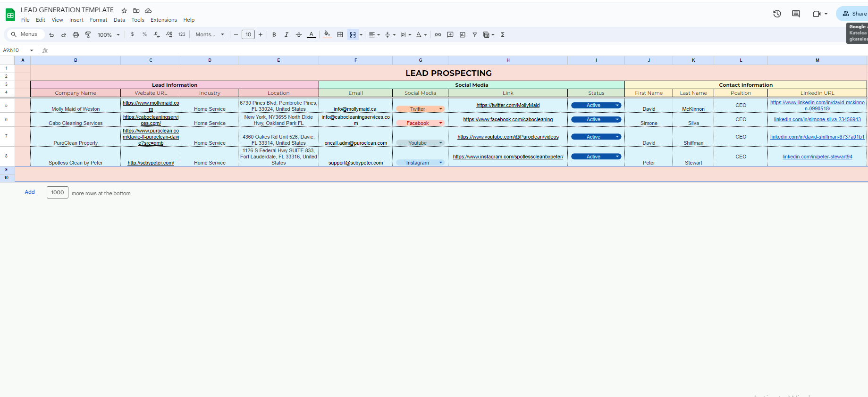Toggle bold formatting
The image size is (868, 397).
(x=274, y=34)
